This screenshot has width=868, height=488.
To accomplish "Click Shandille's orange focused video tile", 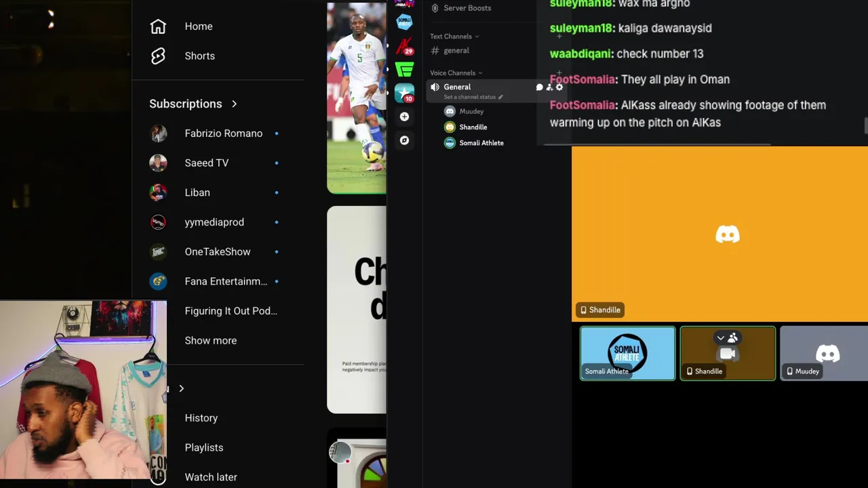I will point(719,234).
